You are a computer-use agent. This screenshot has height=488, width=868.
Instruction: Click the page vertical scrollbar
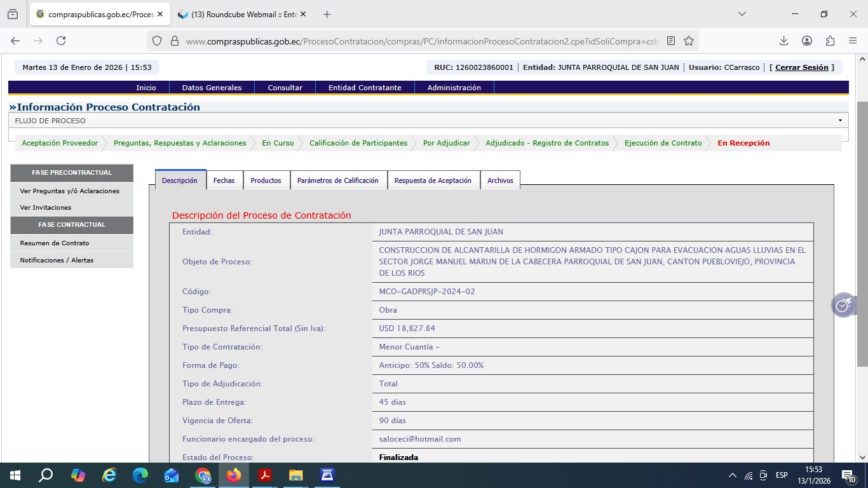pyautogui.click(x=862, y=254)
